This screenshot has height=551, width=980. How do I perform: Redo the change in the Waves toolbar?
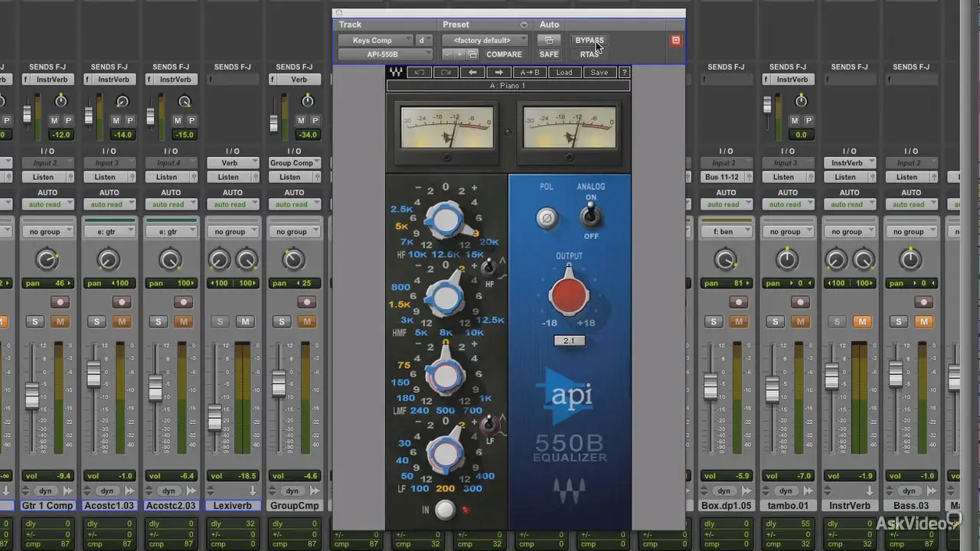(446, 73)
